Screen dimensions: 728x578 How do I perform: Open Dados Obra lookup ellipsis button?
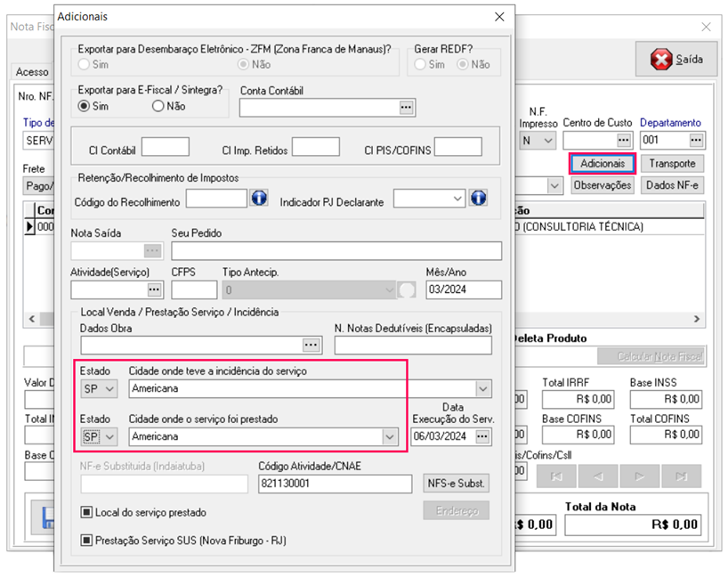311,345
